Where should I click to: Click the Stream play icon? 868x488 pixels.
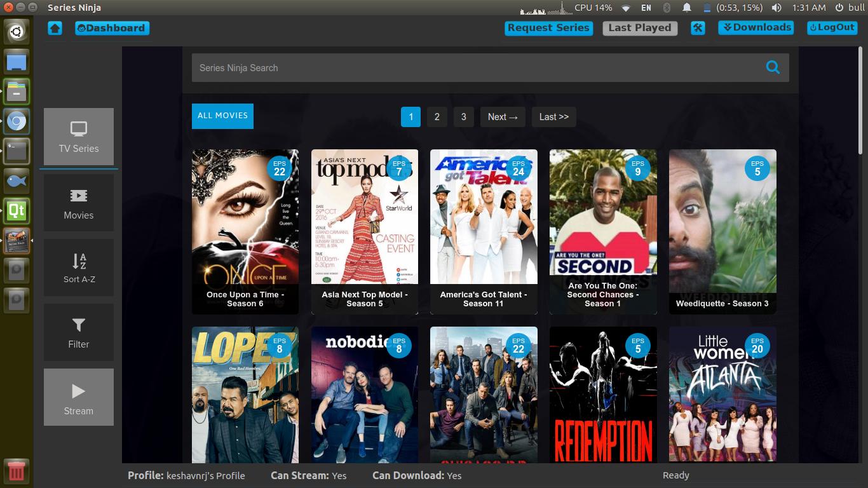78,391
